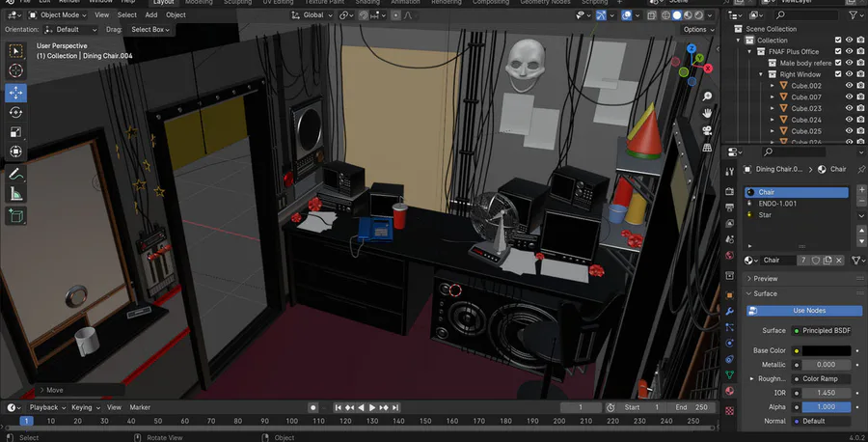Toggle show gizmo button
Viewport: 868px width, 442px height.
click(601, 15)
